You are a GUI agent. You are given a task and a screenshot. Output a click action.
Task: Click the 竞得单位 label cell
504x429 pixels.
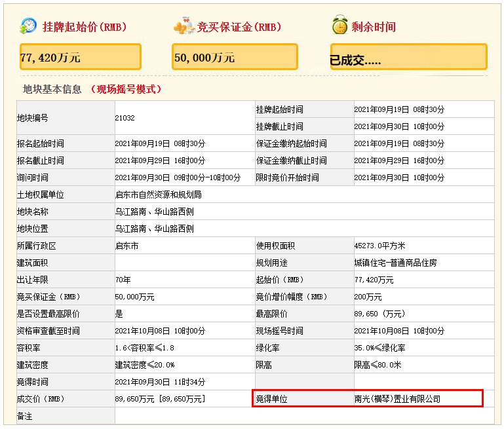pyautogui.click(x=304, y=399)
